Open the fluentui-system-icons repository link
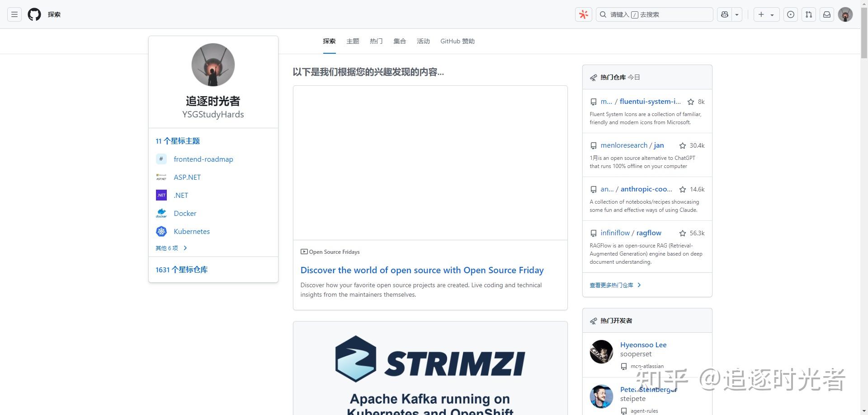This screenshot has height=415, width=868. pos(650,101)
